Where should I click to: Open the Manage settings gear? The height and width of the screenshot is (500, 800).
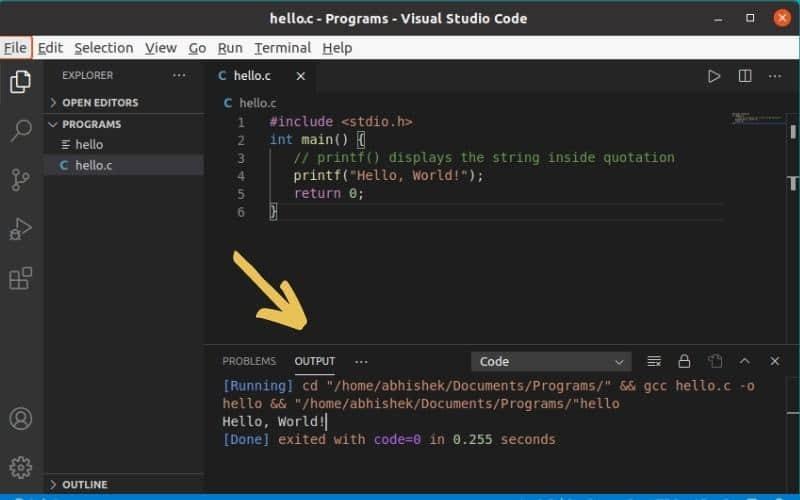pyautogui.click(x=20, y=467)
